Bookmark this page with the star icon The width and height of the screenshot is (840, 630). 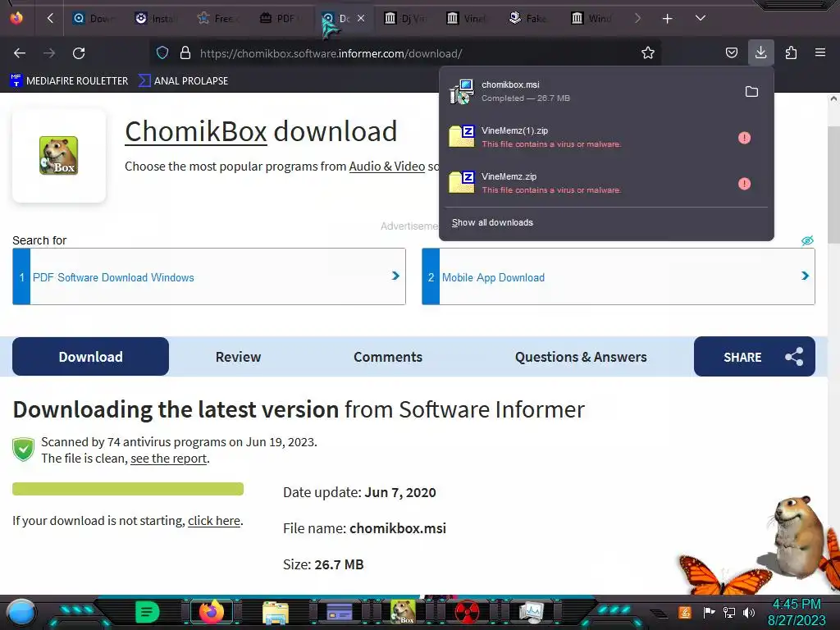[x=648, y=53]
